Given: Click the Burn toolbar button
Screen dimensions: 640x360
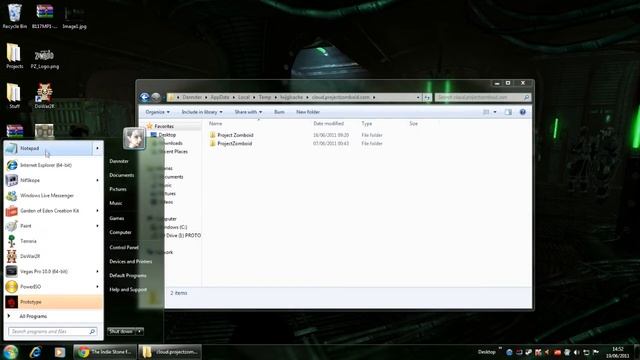Looking at the screenshot, I should tap(279, 112).
